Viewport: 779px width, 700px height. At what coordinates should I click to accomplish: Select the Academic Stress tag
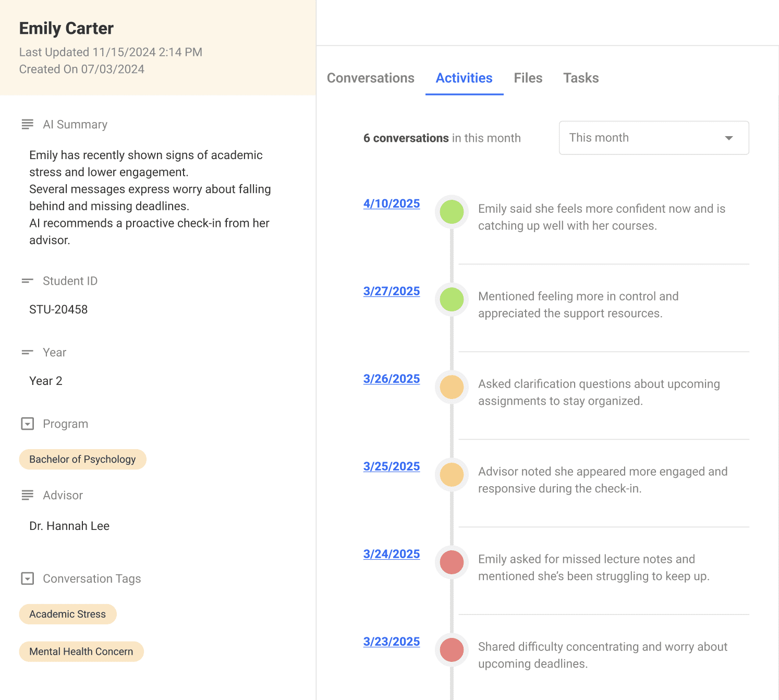pos(68,614)
